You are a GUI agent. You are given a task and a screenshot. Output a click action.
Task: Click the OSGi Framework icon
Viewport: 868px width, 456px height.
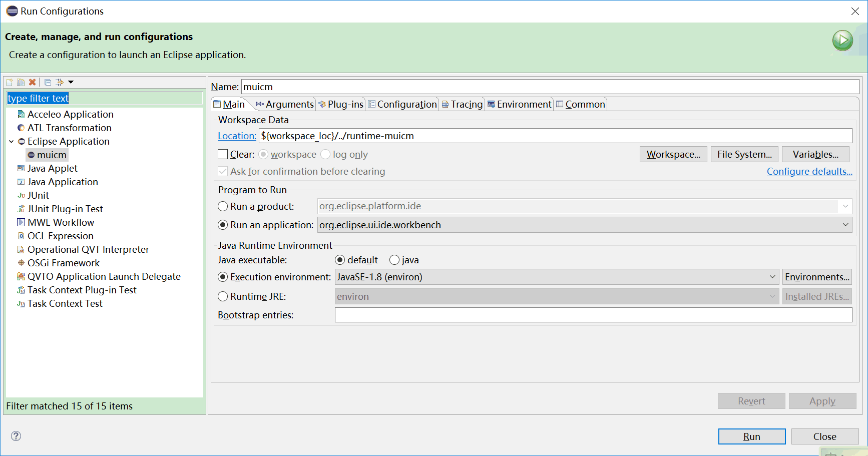(x=21, y=263)
